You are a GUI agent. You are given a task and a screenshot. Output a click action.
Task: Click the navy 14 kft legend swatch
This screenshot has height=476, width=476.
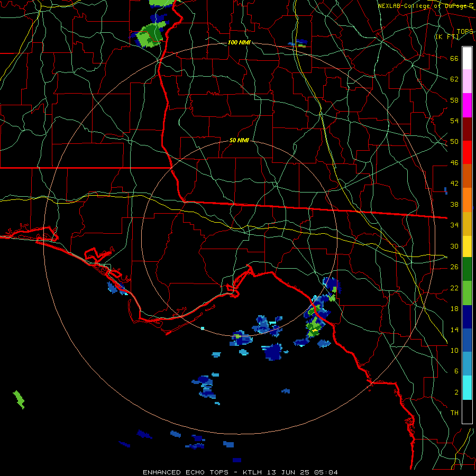point(467,317)
